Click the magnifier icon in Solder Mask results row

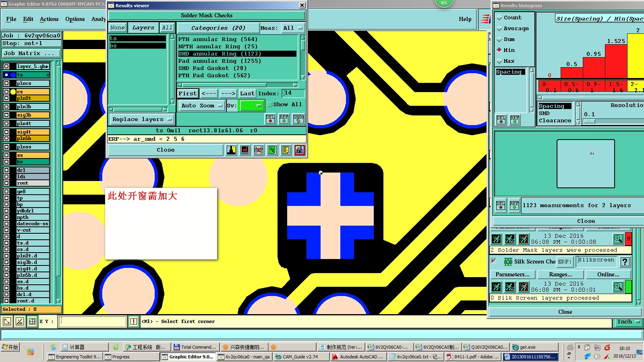[618, 239]
